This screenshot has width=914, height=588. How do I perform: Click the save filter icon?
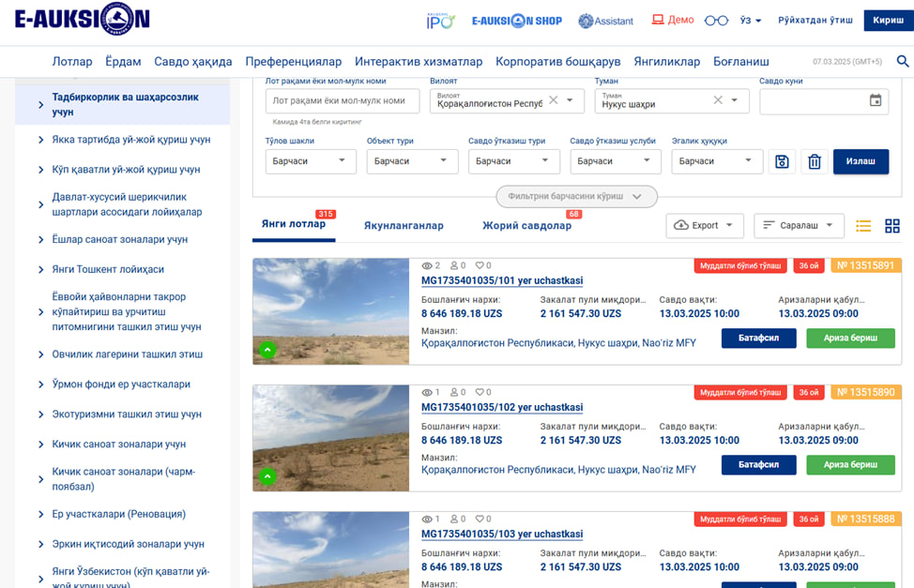coord(782,162)
